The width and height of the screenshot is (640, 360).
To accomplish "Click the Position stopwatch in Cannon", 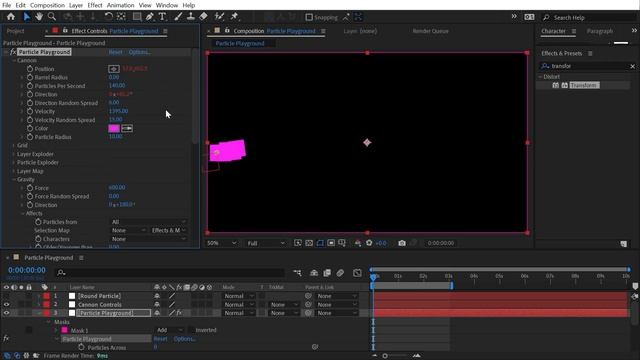I will coord(30,69).
